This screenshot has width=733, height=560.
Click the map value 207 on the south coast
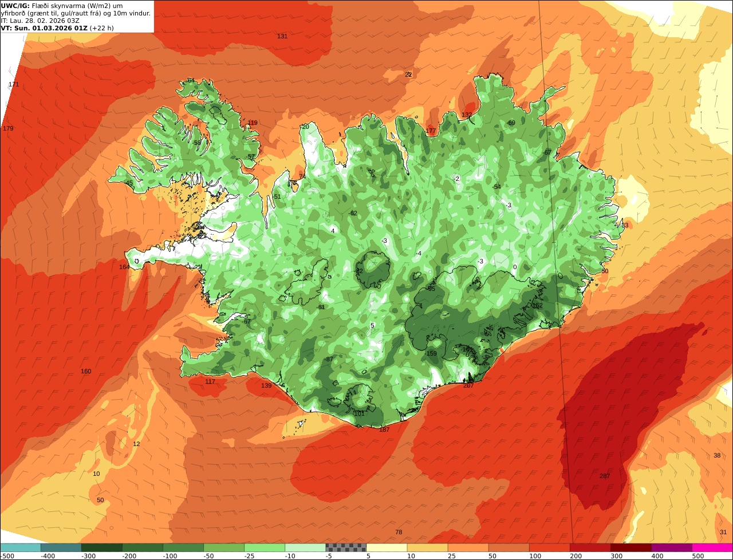468,385
